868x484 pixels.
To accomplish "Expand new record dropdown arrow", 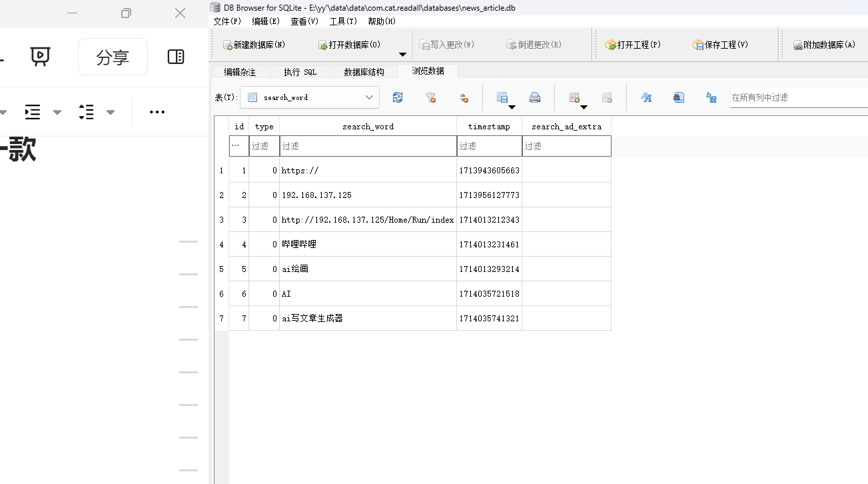I will pyautogui.click(x=584, y=107).
